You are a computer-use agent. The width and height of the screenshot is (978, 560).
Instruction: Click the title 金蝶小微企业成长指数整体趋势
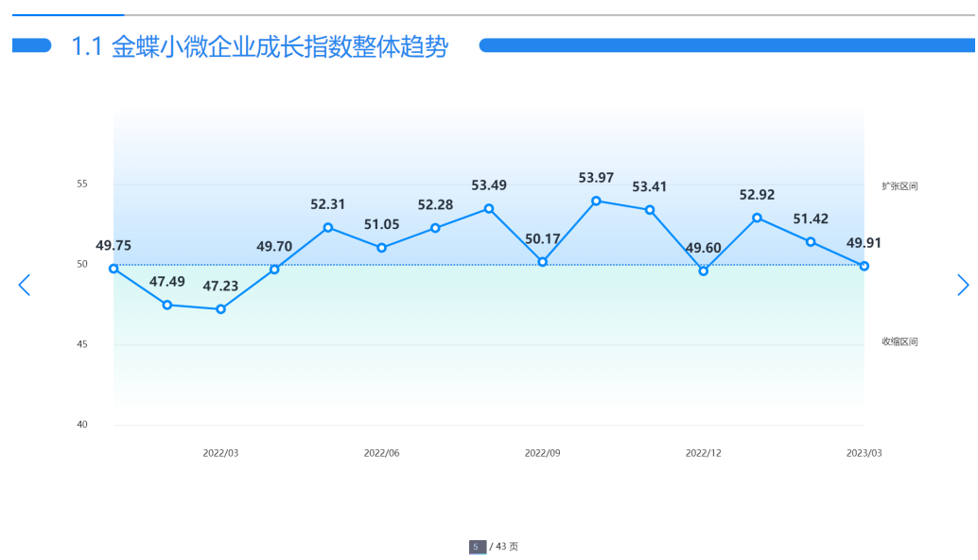pos(279,46)
